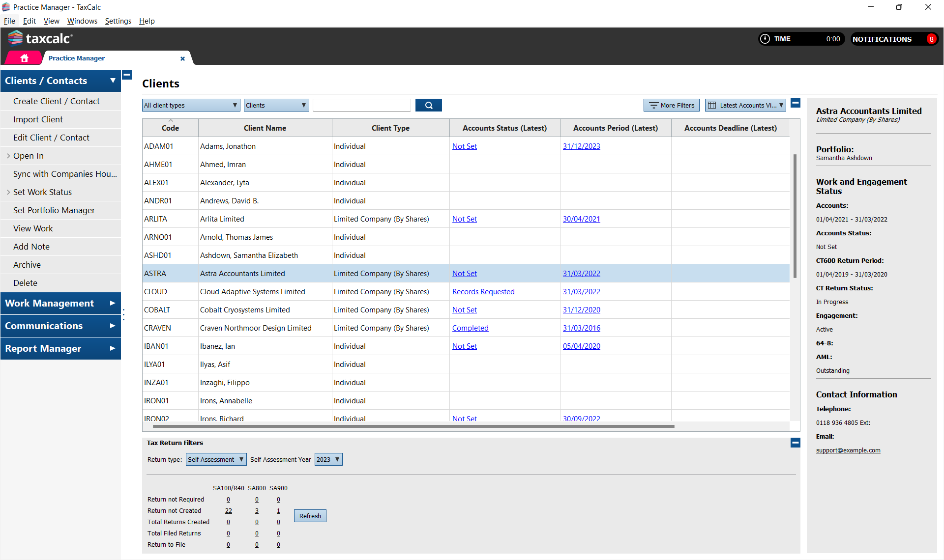Expand the Work Management section
The height and width of the screenshot is (560, 944).
[60, 303]
